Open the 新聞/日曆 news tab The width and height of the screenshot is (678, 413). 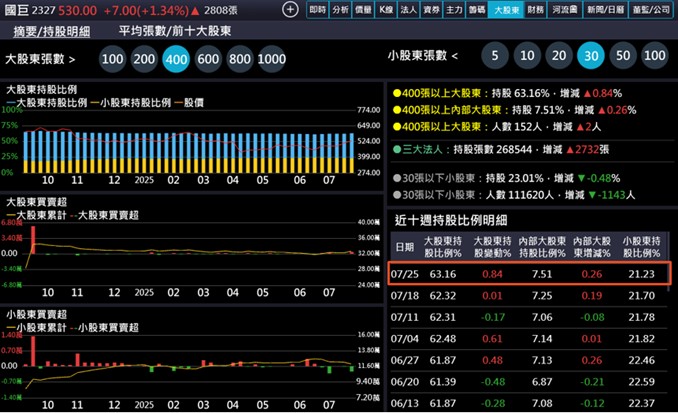click(602, 9)
